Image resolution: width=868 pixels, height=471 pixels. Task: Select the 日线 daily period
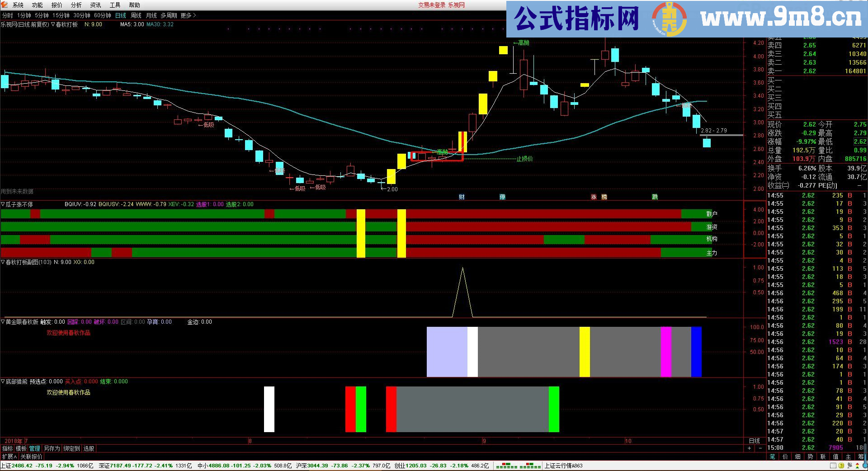[121, 15]
